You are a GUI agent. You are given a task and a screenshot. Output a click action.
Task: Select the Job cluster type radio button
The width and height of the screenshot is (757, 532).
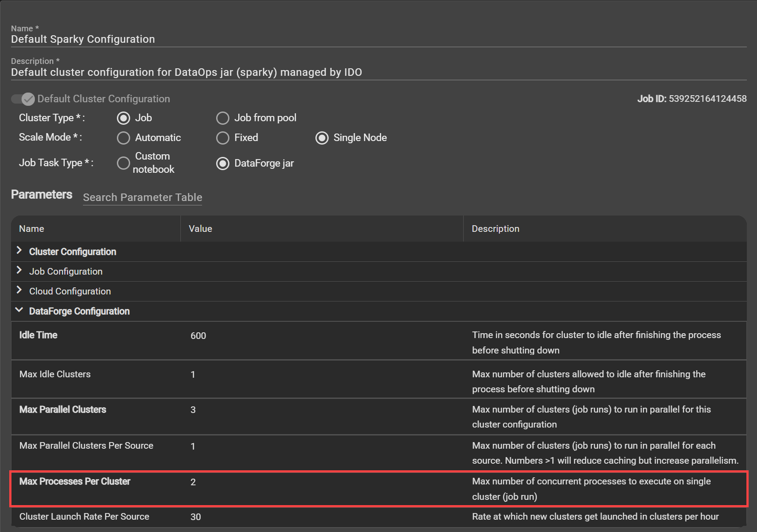pos(124,118)
